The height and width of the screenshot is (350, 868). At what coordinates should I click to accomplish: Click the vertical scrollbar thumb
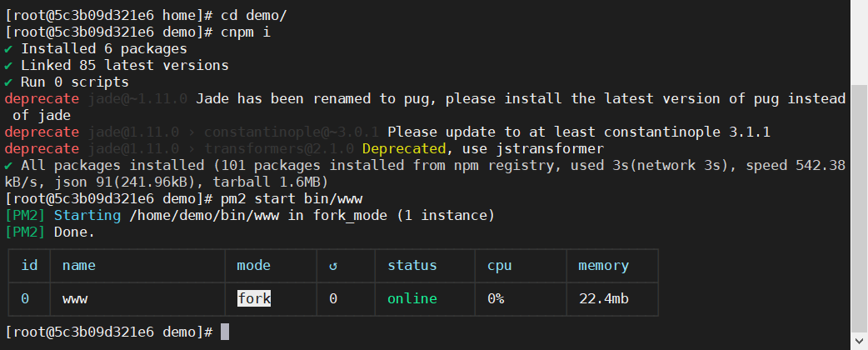859,207
